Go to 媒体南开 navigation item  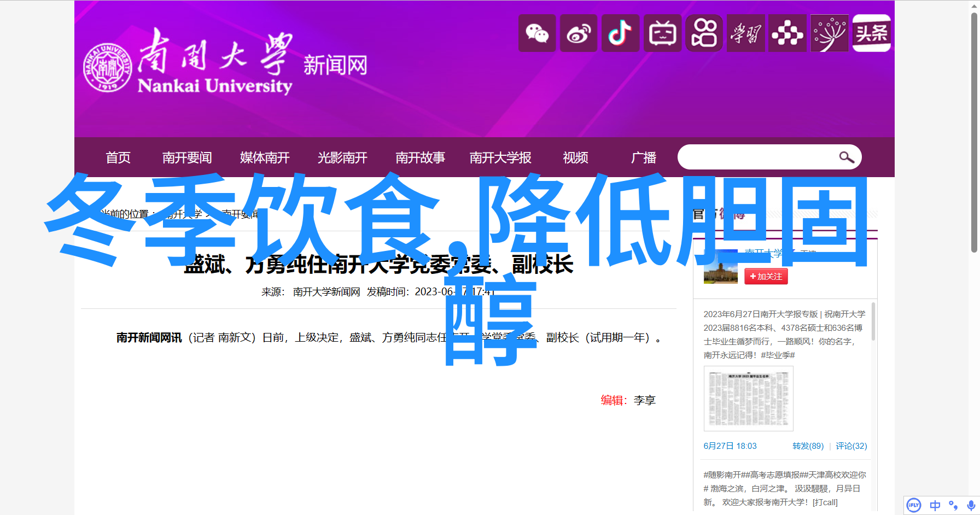tap(265, 158)
